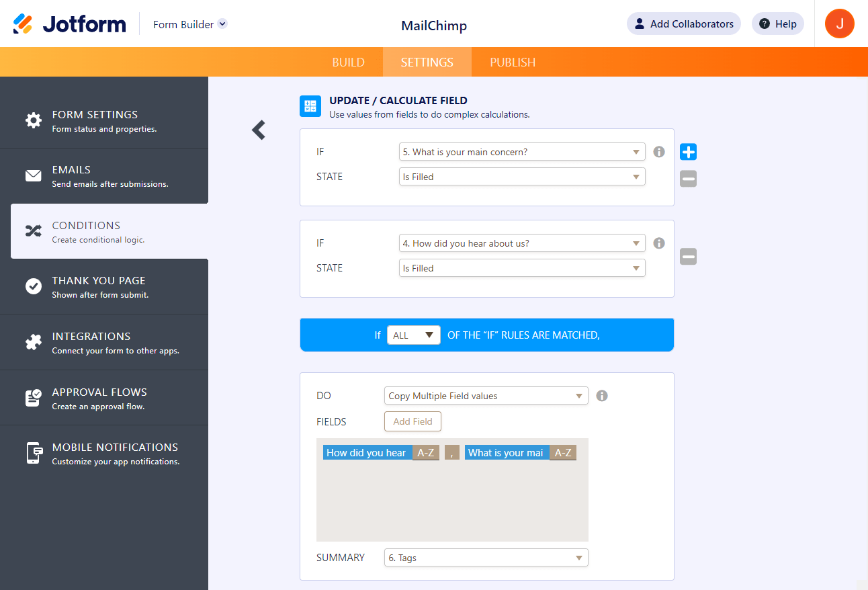This screenshot has height=590, width=868.
Task: Click the Form Settings gear icon
Action: [x=33, y=120]
